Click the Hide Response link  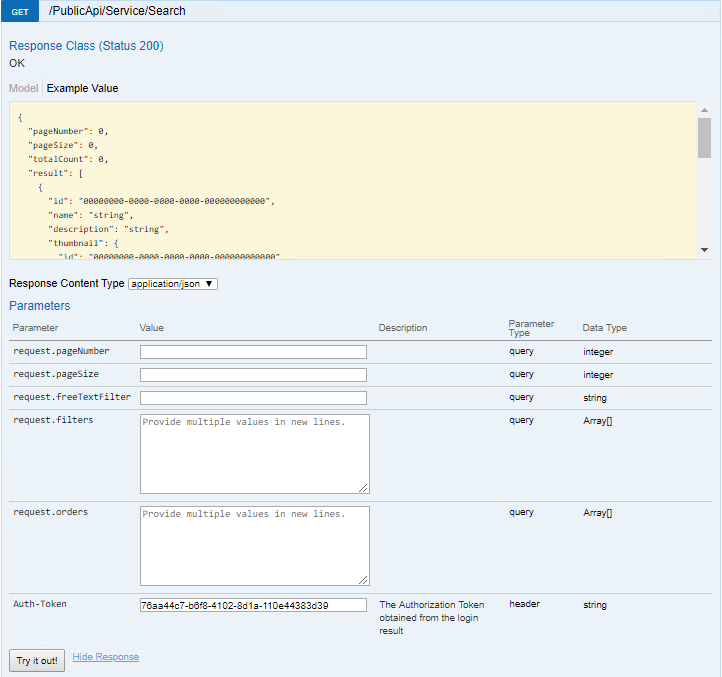106,657
